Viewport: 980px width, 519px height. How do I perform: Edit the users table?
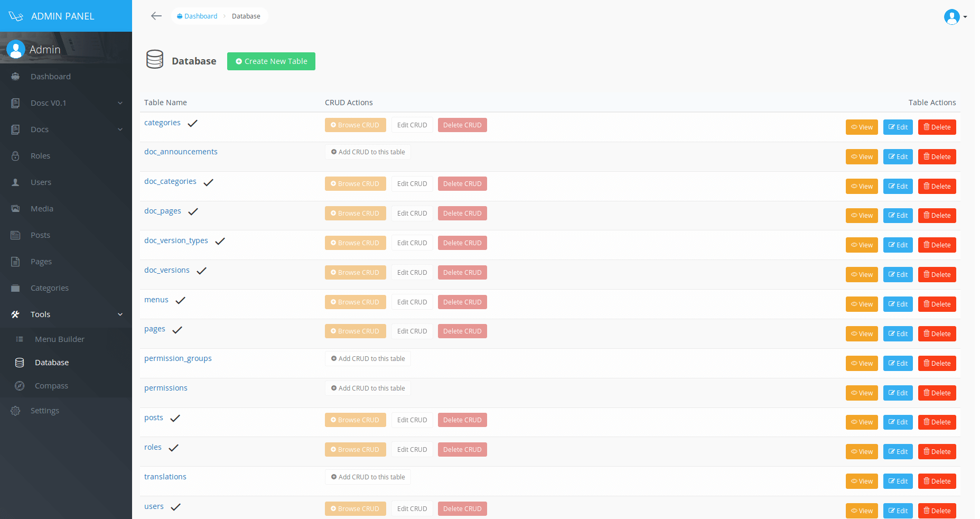click(x=898, y=511)
